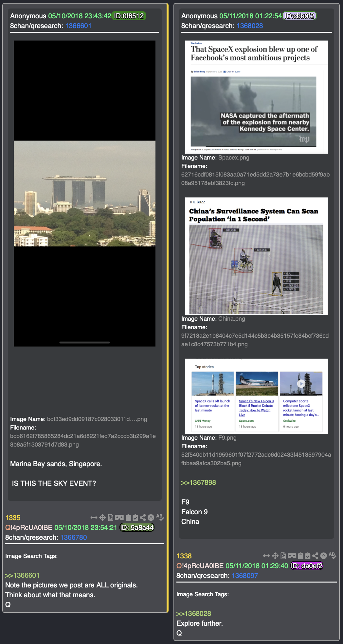Click timestamp 05/11/2018 01:22:54

pos(251,16)
